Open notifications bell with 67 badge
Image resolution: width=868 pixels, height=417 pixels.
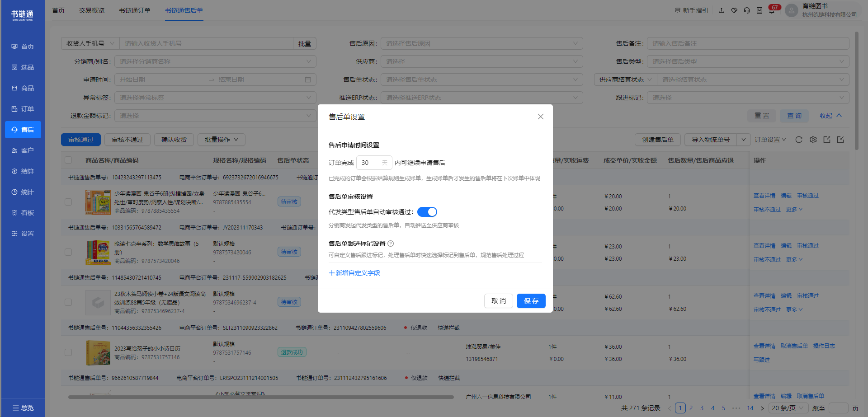[772, 10]
